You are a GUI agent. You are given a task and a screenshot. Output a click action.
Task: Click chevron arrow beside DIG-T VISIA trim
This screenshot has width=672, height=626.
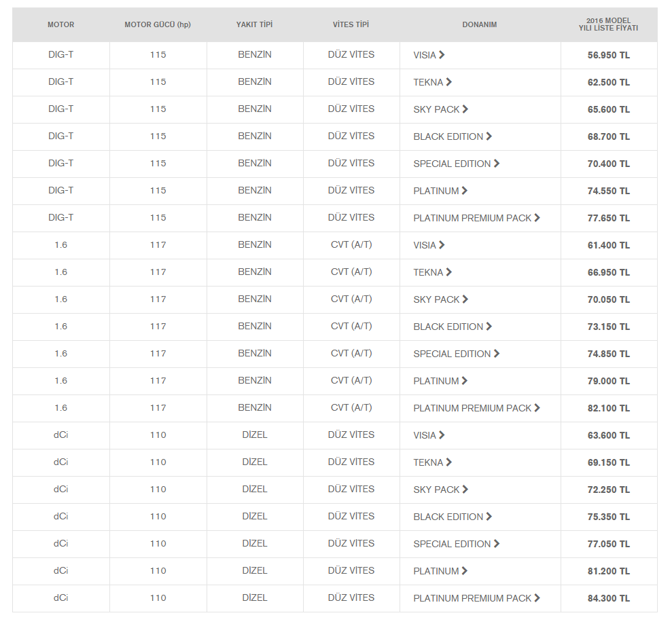click(442, 55)
